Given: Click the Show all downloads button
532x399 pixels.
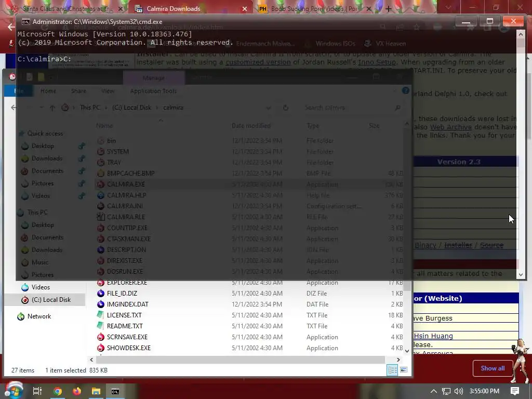Looking at the screenshot, I should pyautogui.click(x=493, y=368).
